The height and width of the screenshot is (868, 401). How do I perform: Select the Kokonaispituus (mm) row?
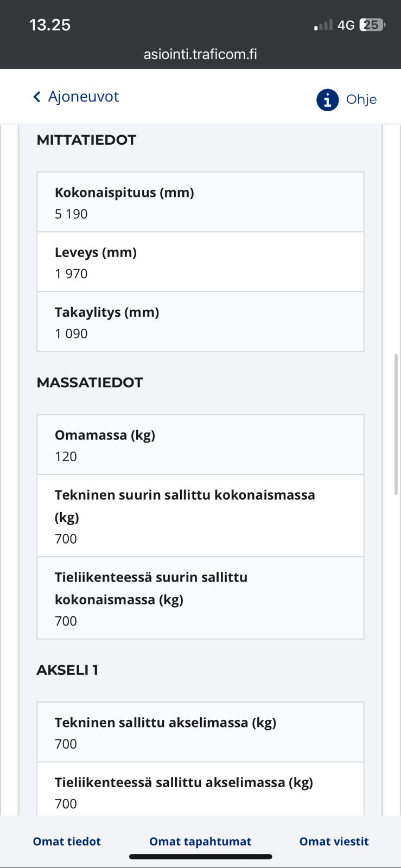(x=200, y=202)
